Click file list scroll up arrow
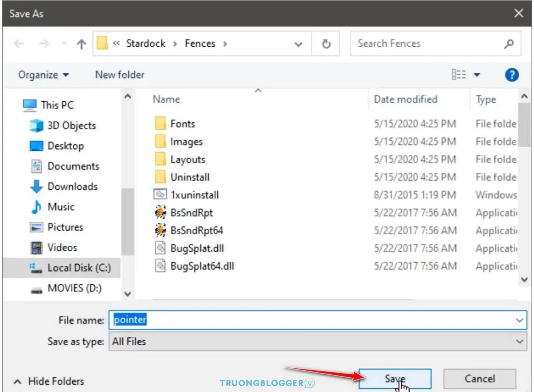 [524, 97]
